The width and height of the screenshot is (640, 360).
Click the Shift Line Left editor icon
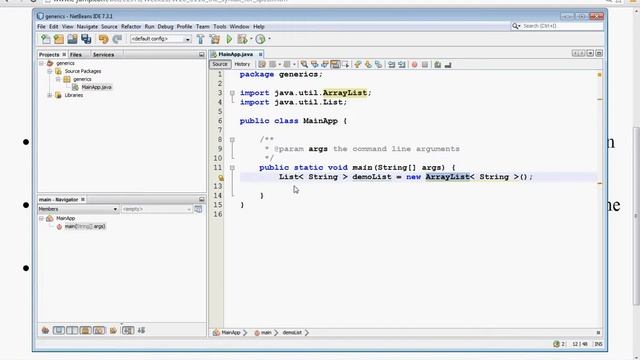click(x=391, y=64)
